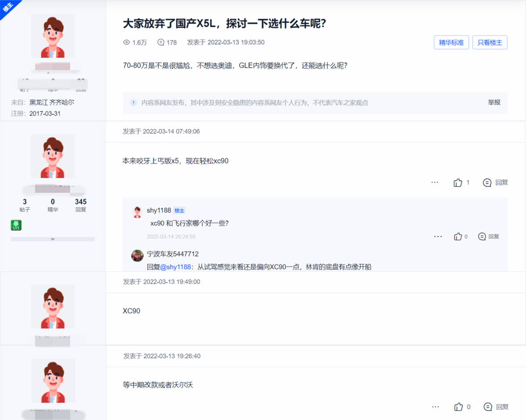Click the 345 回复 count
This screenshot has height=420, width=526.
point(81,206)
